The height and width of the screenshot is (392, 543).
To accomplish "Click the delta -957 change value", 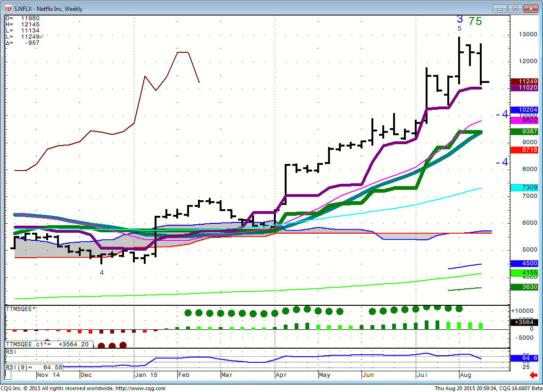I will point(23,43).
